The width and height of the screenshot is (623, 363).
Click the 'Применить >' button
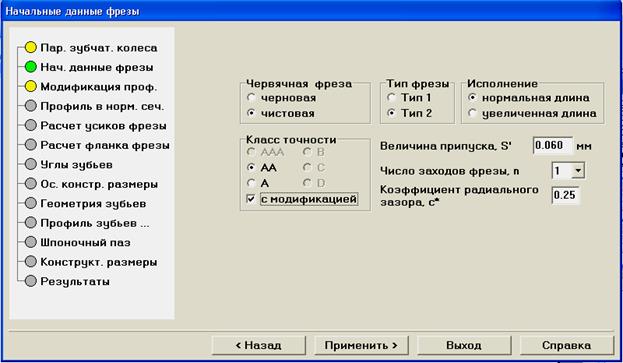tap(361, 345)
